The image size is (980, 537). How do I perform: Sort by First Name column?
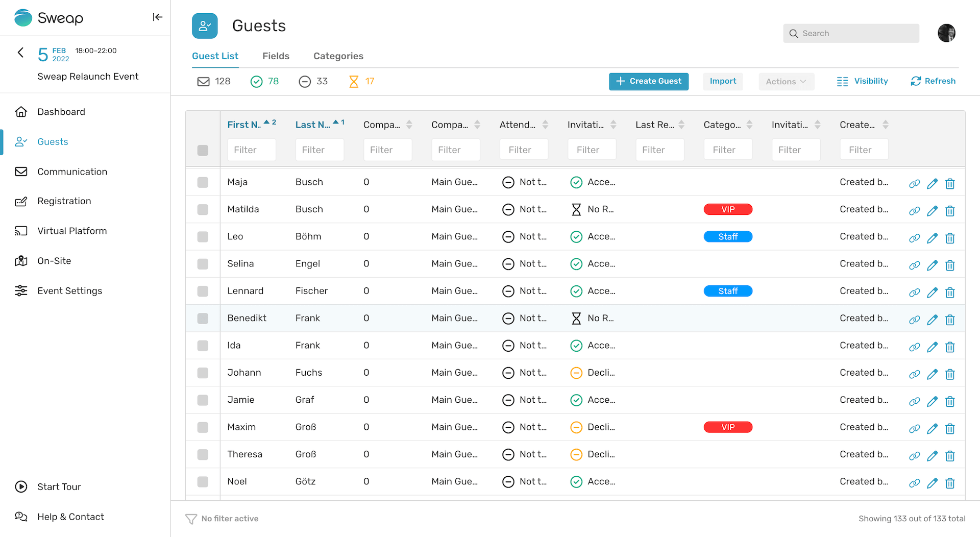[x=252, y=125]
